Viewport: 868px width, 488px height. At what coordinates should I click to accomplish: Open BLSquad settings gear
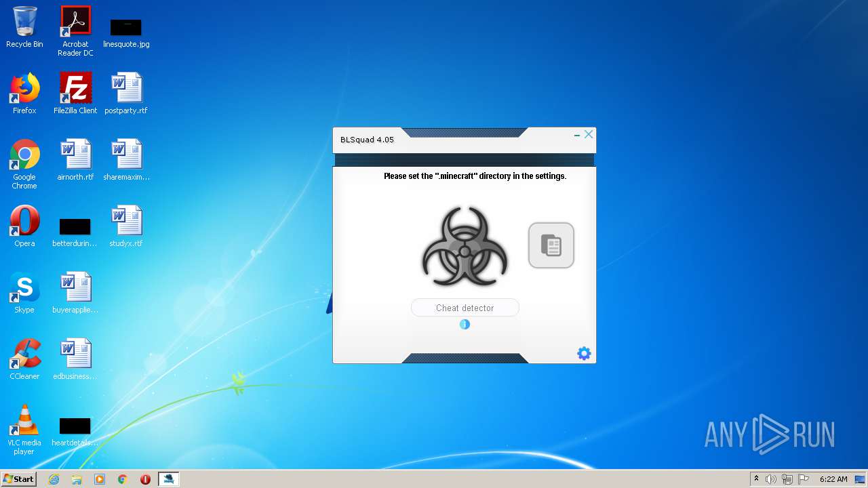[584, 353]
